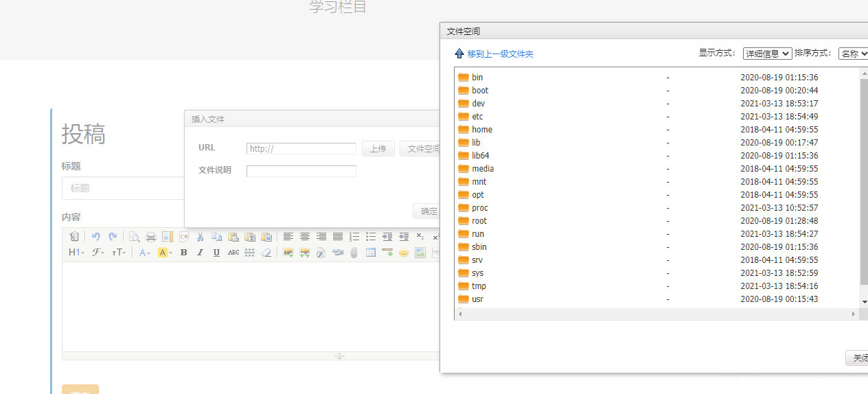The height and width of the screenshot is (394, 868).
Task: Insert an emoticon using the smiley icon
Action: 404,253
